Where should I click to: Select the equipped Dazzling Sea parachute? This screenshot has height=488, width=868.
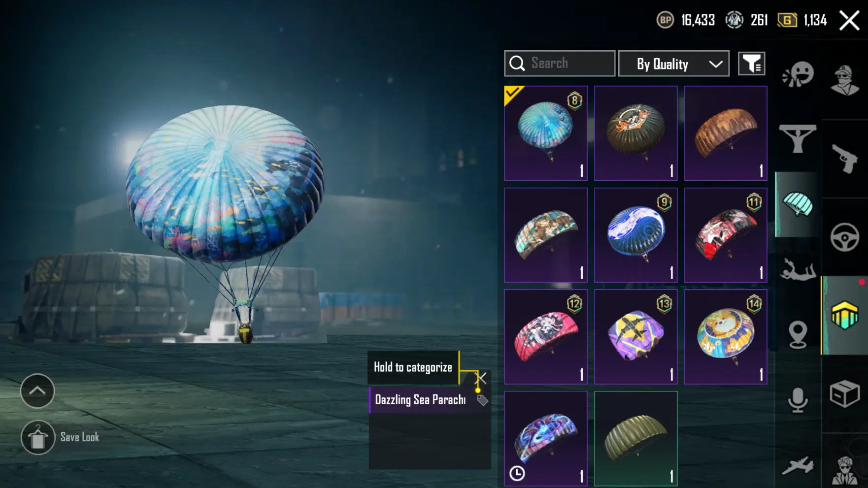coord(546,133)
